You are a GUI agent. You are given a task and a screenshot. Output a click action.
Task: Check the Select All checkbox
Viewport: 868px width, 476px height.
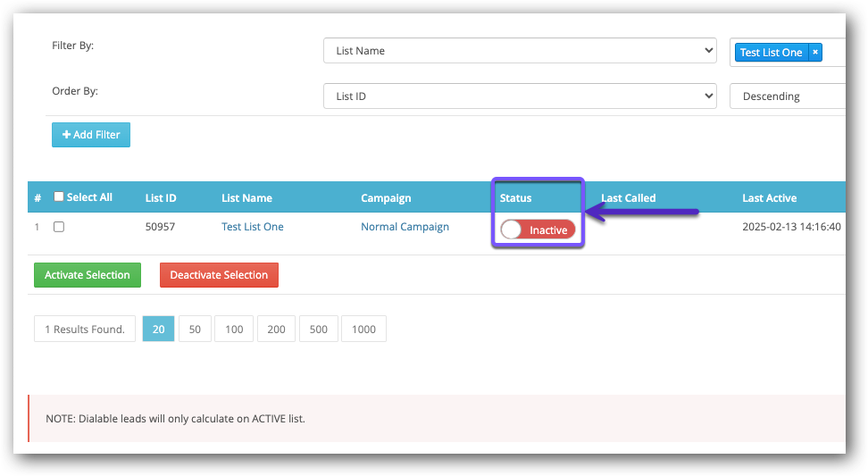click(x=59, y=197)
